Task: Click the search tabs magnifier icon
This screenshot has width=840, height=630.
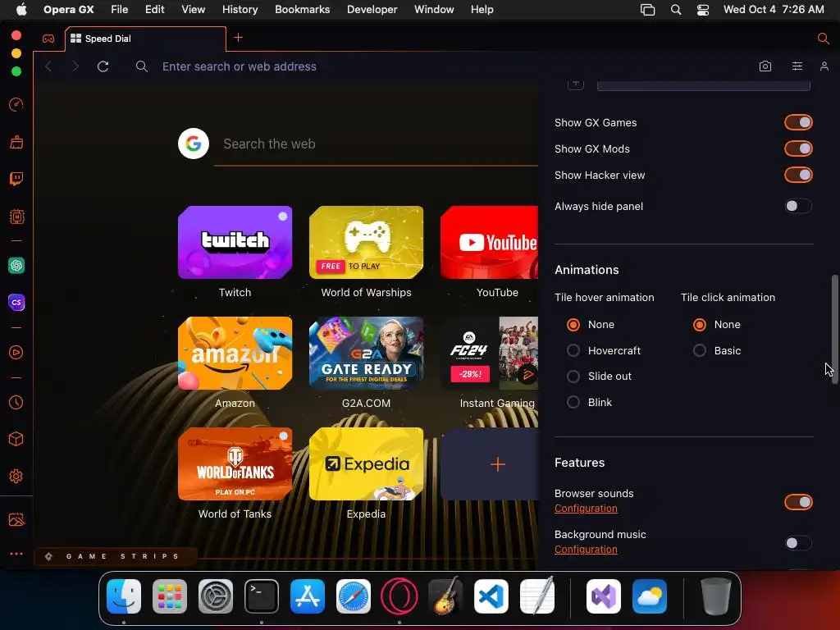Action: point(823,39)
